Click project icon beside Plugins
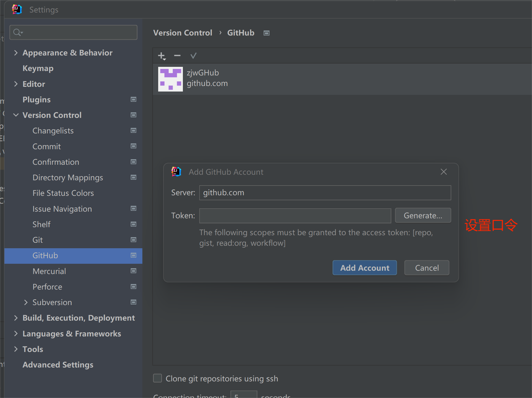532x398 pixels. (133, 99)
